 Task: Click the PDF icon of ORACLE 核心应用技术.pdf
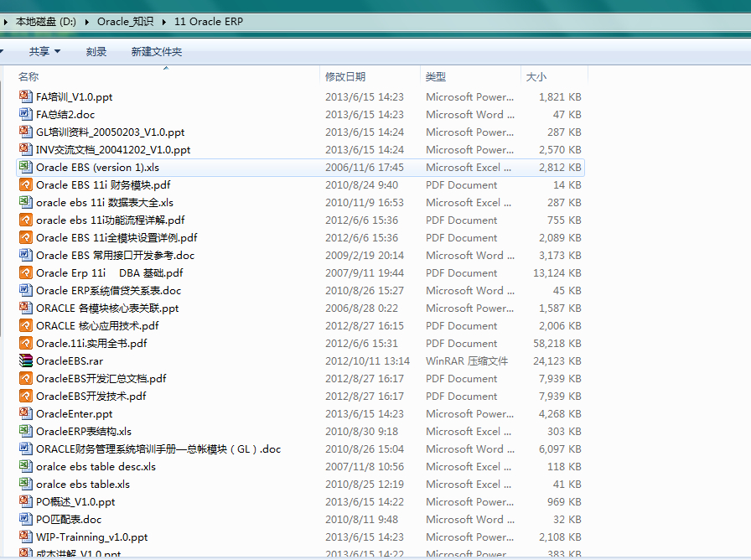coord(25,326)
